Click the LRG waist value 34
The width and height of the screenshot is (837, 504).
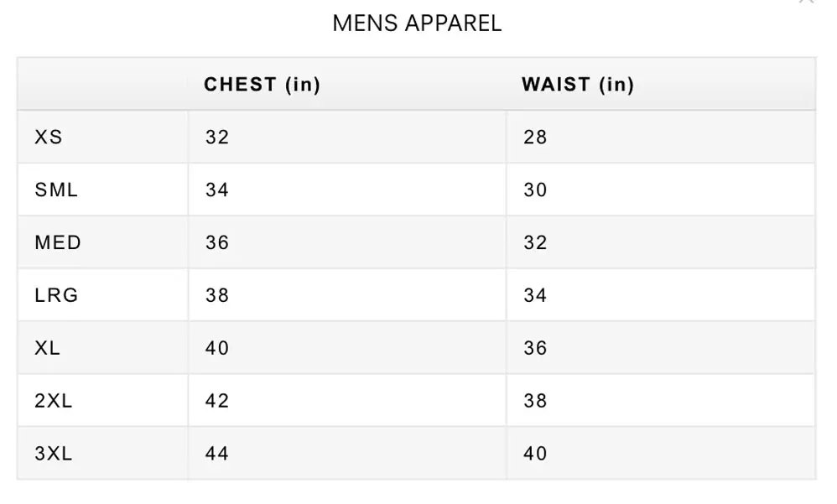pos(535,295)
